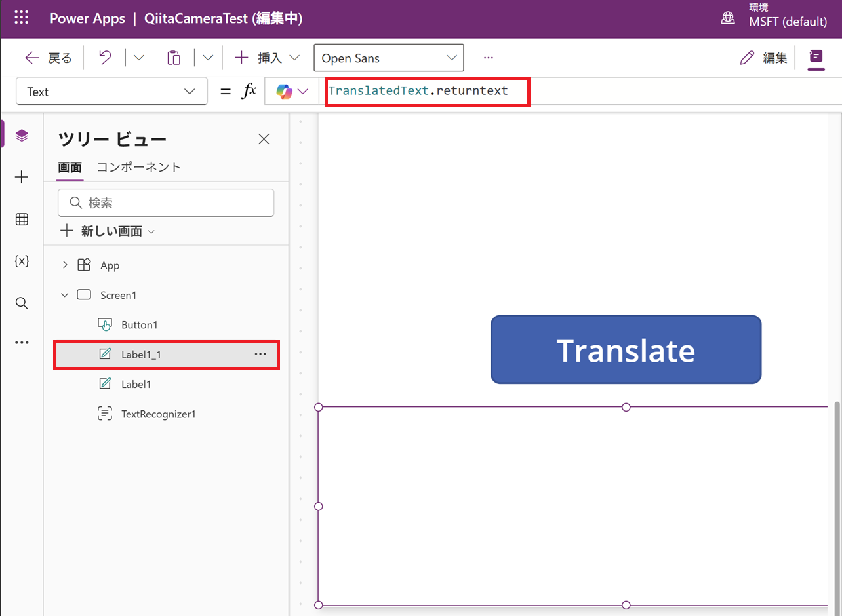Click the MSFT (default) environment name
Viewport: 842px width, 616px height.
click(788, 22)
